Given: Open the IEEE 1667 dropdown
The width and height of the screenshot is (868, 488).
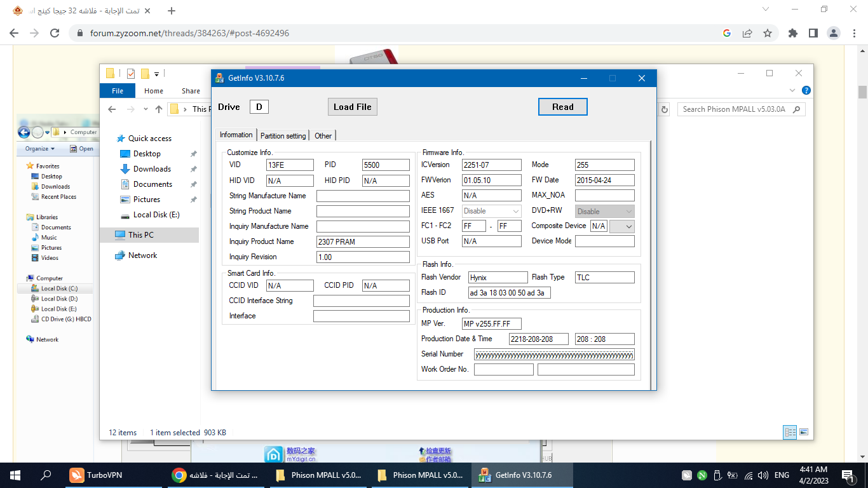Looking at the screenshot, I should (492, 211).
